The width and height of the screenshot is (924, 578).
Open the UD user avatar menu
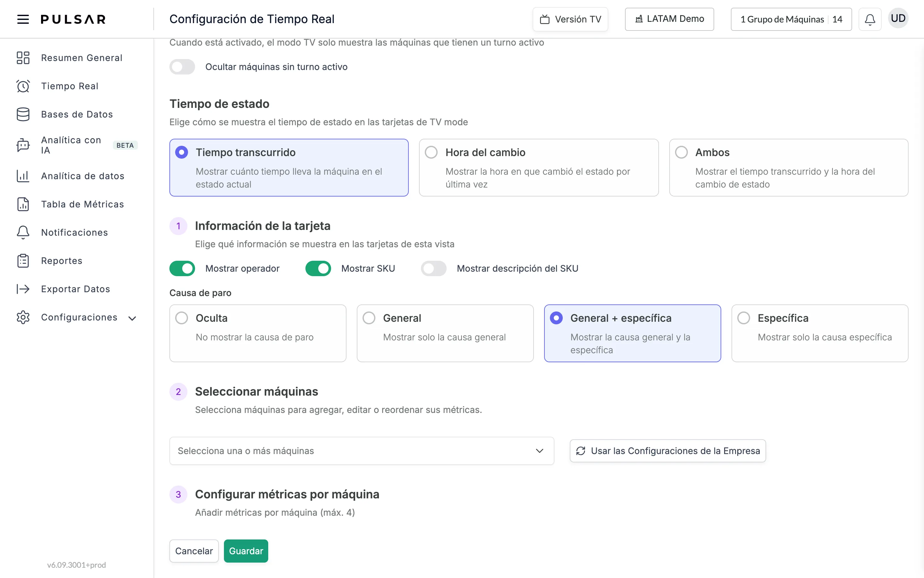898,18
